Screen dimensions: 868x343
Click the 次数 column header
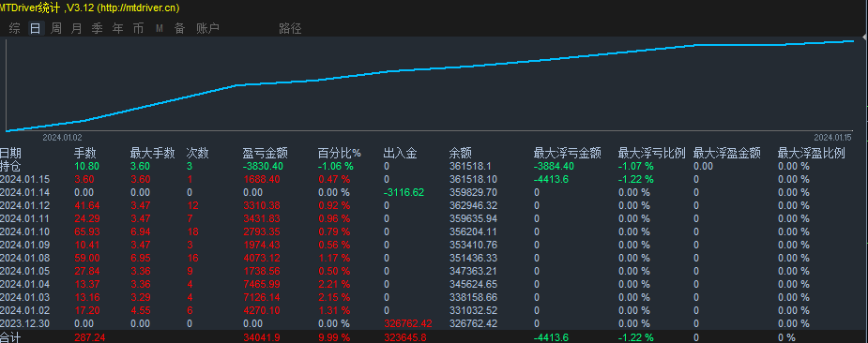[x=198, y=154]
